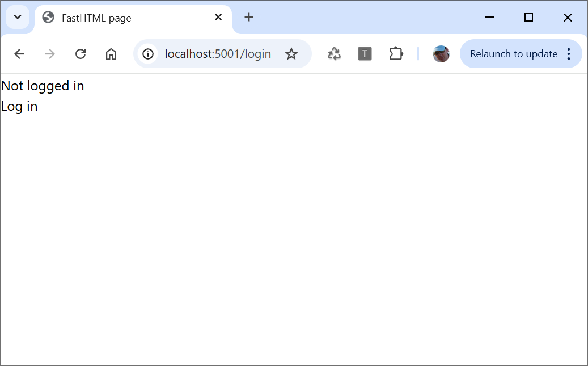This screenshot has width=588, height=366.
Task: Click Relaunch to update button
Action: click(513, 54)
